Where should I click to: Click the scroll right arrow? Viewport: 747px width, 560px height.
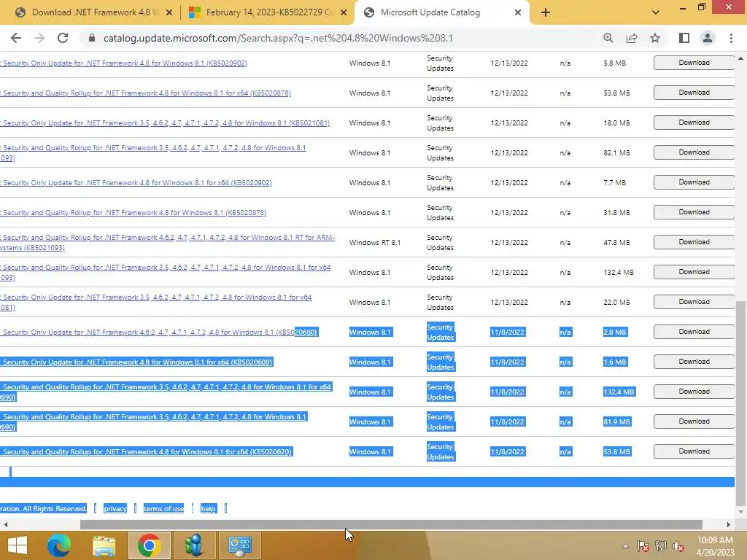[729, 525]
